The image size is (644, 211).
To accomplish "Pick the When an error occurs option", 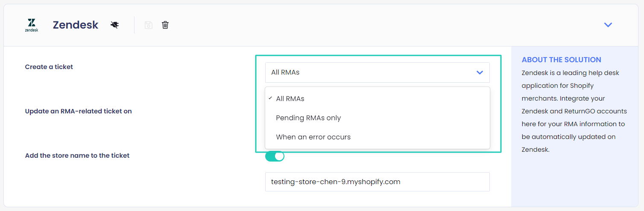I will [313, 137].
